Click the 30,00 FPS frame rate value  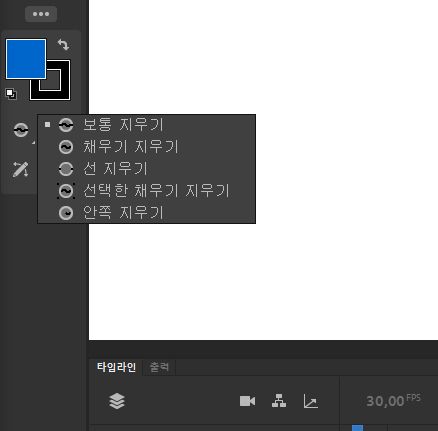(x=393, y=401)
